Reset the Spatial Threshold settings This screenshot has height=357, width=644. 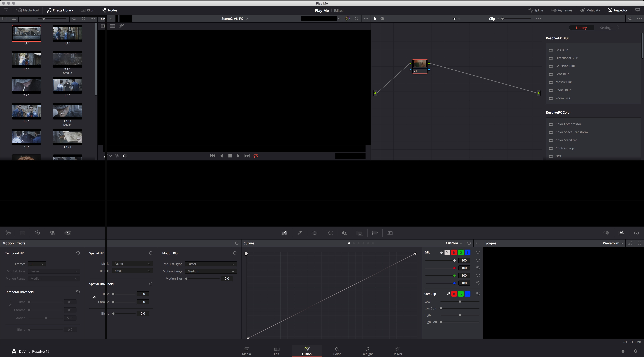coord(151,284)
